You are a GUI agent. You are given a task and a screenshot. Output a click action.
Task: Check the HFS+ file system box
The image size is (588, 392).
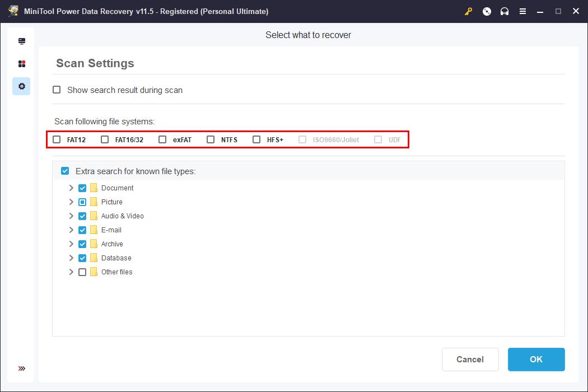click(x=256, y=139)
